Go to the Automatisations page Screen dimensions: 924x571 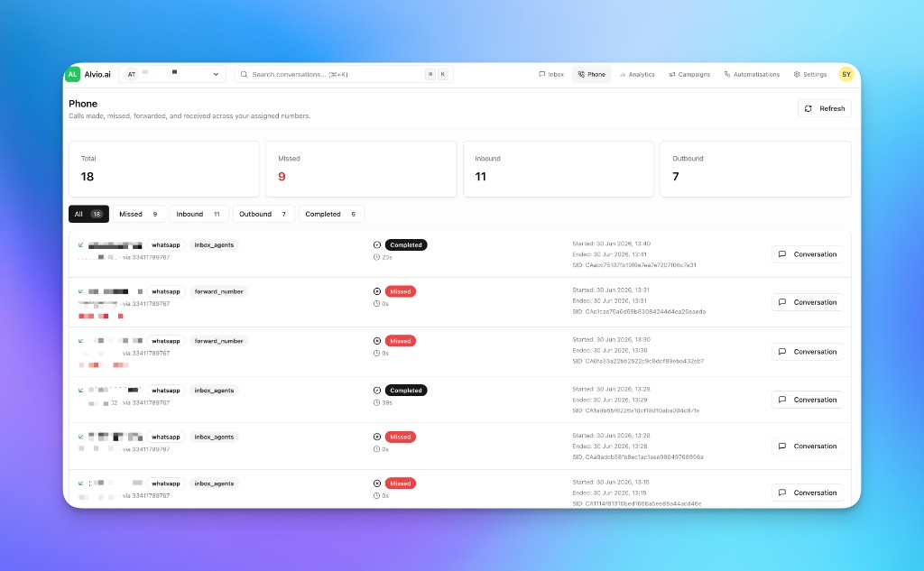(752, 74)
